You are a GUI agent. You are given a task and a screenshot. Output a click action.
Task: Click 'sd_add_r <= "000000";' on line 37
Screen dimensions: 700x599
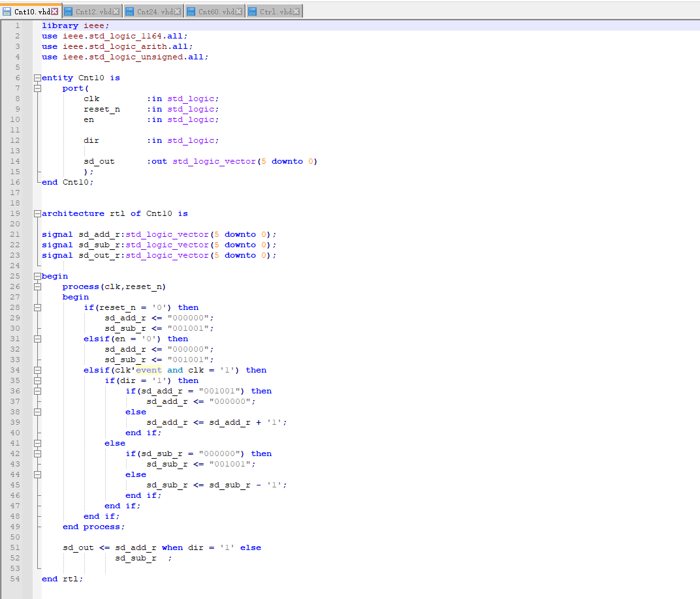[201, 401]
